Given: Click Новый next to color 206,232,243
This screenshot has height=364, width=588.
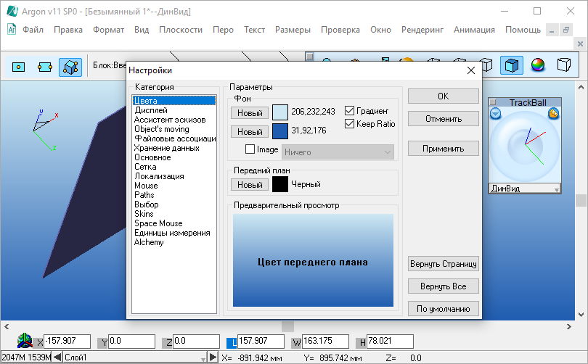Looking at the screenshot, I should point(250,112).
